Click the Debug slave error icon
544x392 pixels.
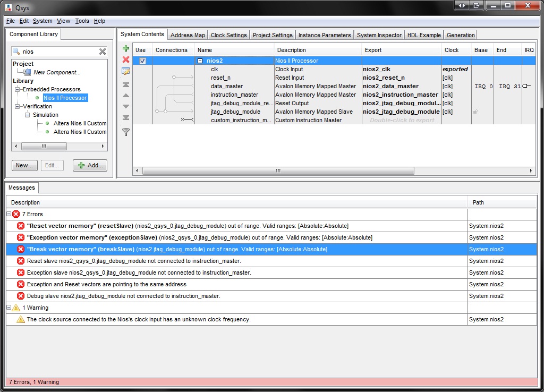pos(21,296)
